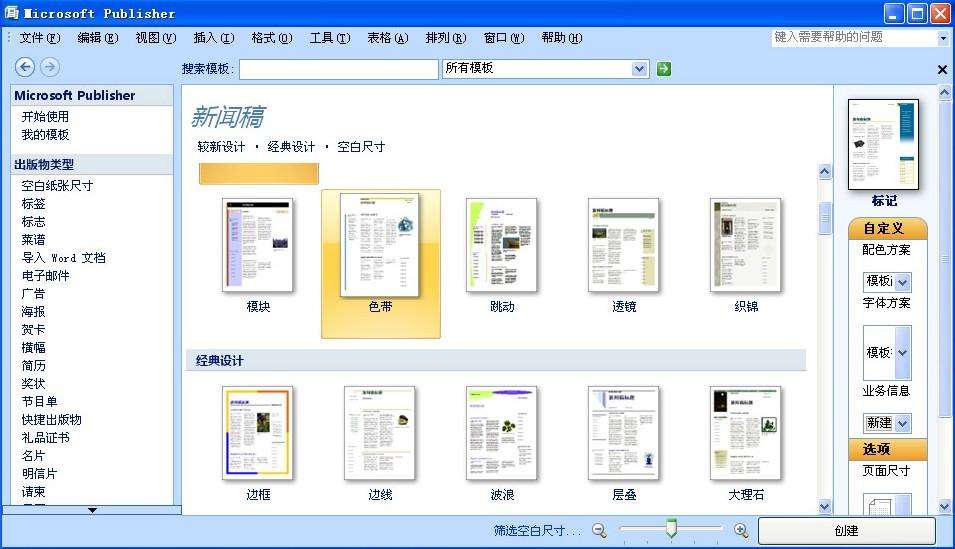Click the template gallery scroll up arrow
The image size is (955, 549).
[825, 172]
